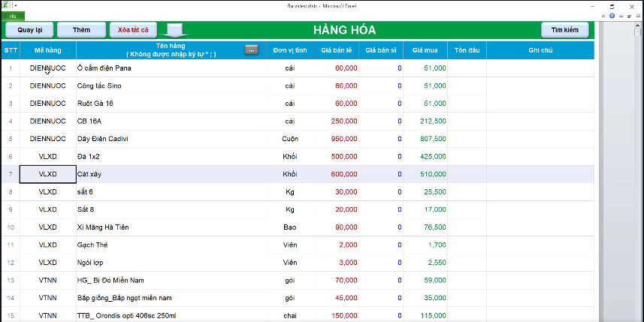Select cell 'Công tắc Sino'
The width and height of the screenshot is (644, 322).
coord(171,86)
